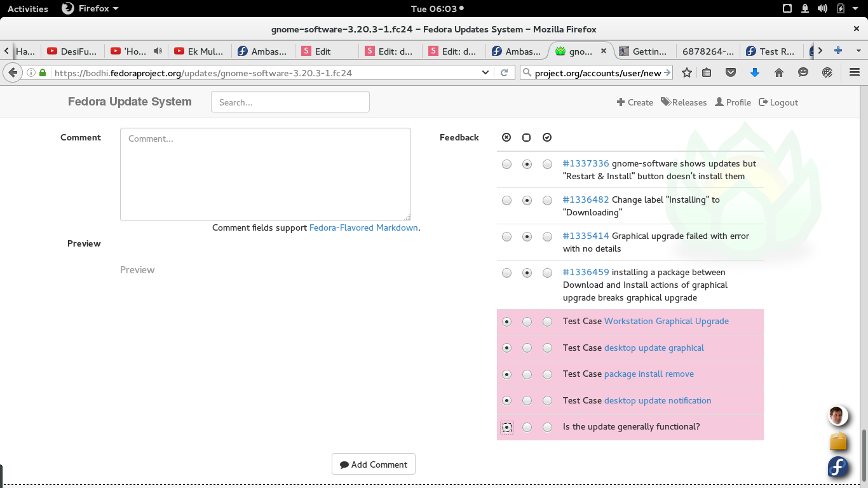This screenshot has height=488, width=868.
Task: Select negative feedback for bug #1335414
Action: [x=506, y=236]
